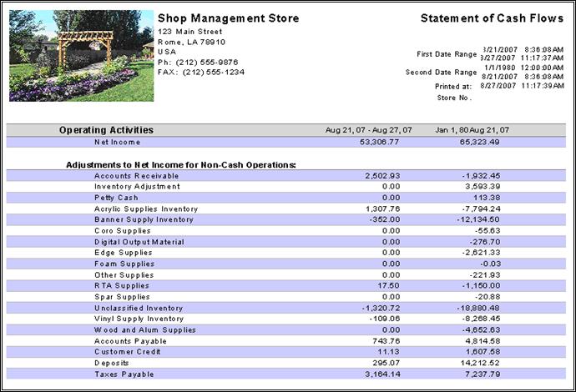This screenshot has width=576, height=392.
Task: Click the First Date Range label
Action: pos(447,54)
